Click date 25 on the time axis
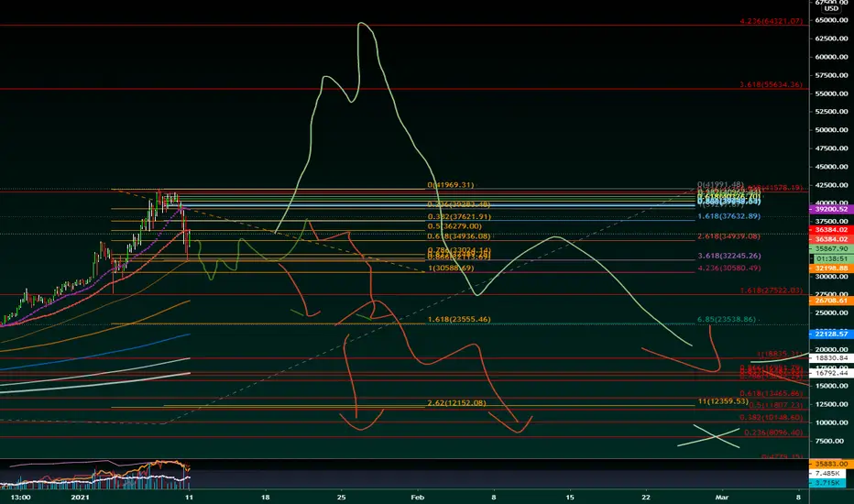The height and width of the screenshot is (504, 854). click(342, 497)
